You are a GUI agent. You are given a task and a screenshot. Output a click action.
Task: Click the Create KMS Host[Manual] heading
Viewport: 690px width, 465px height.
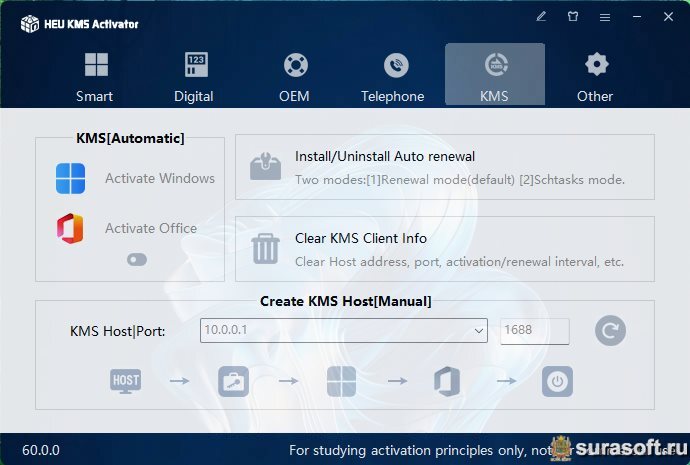(346, 301)
